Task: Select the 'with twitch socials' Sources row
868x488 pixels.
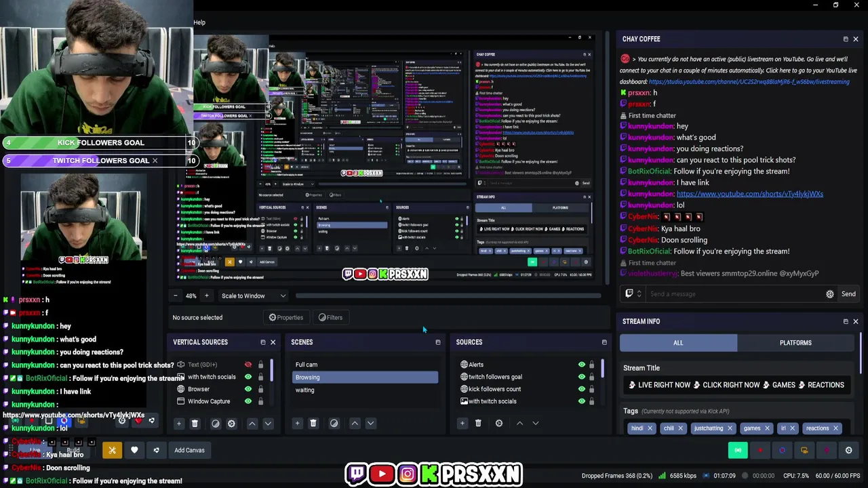Action: [519, 401]
